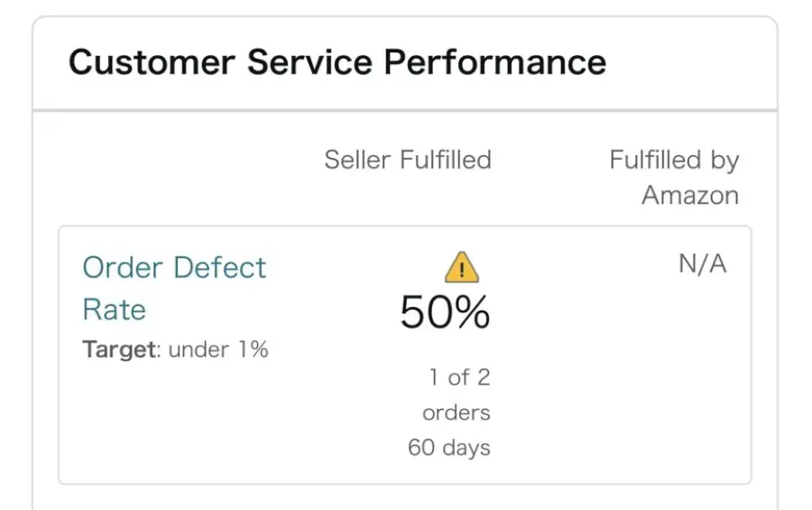Image resolution: width=812 pixels, height=510 pixels.
Task: Click the orders count word
Action: coord(457,413)
